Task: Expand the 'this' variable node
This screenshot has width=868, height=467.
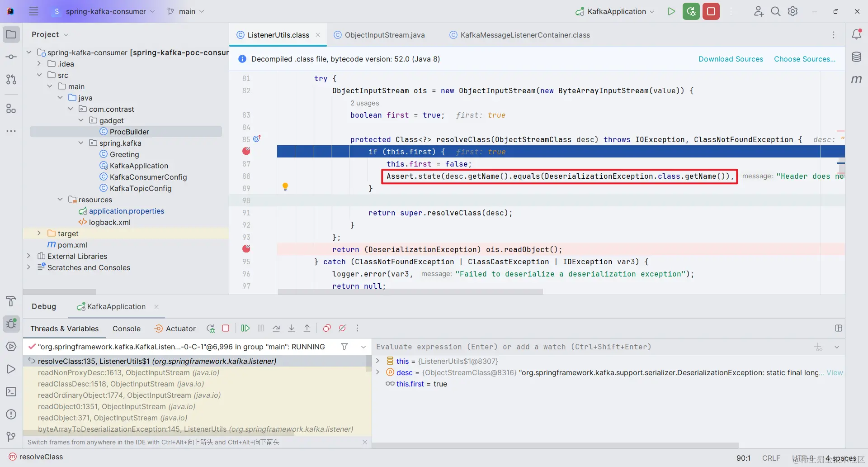Action: [x=378, y=361]
